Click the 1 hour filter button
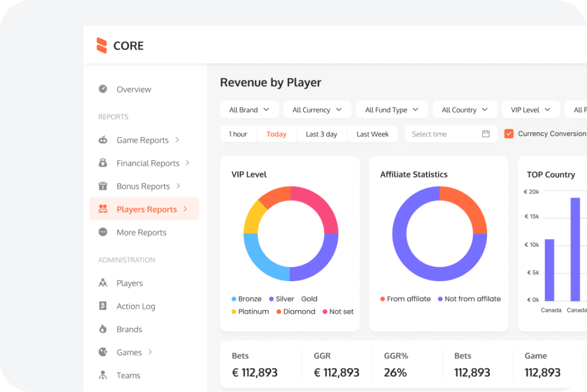Image resolution: width=587 pixels, height=392 pixels. coord(238,133)
